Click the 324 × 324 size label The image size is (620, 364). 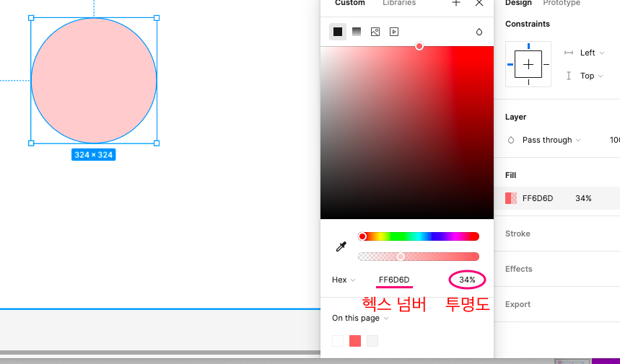click(x=93, y=155)
